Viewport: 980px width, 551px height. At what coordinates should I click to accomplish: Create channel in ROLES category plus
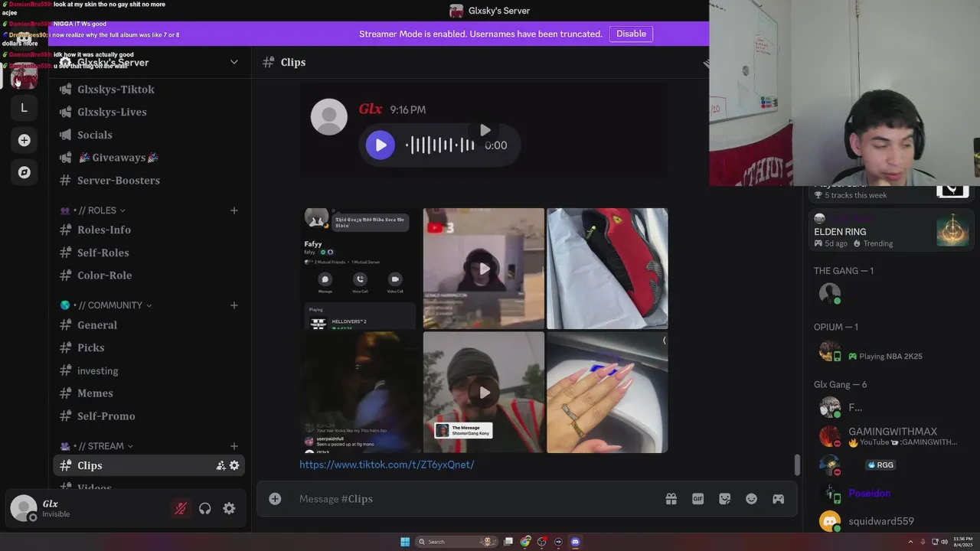coord(234,210)
